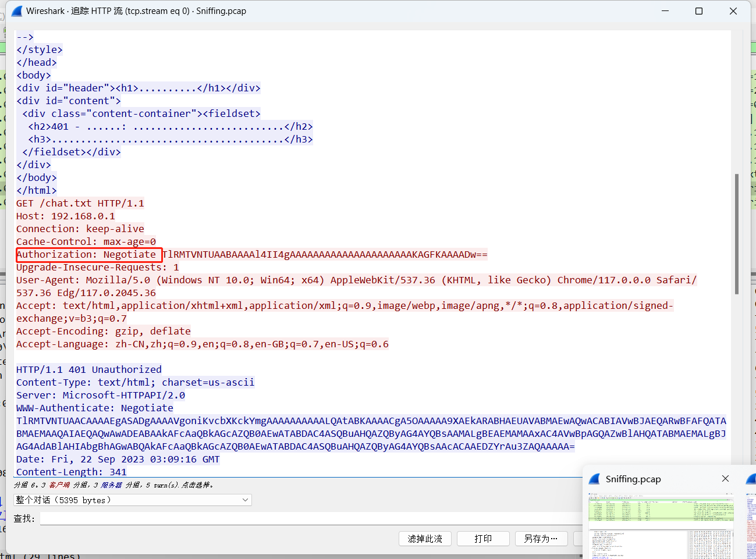756x559 pixels.
Task: Click Wireshark icon in Sniffing.pcap preview
Action: point(594,479)
